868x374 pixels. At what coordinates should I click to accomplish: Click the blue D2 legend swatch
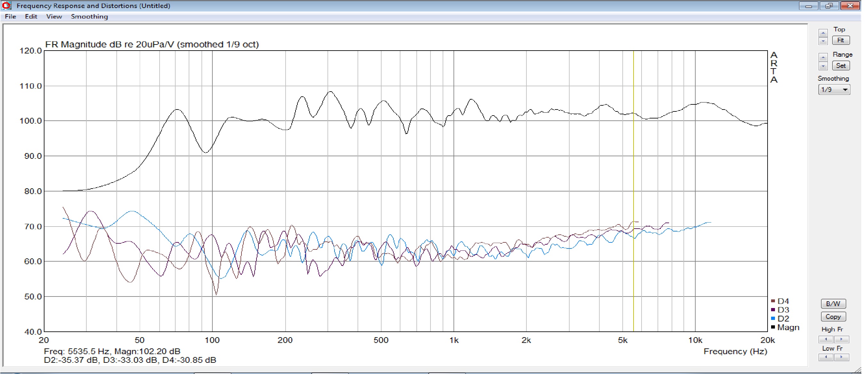pyautogui.click(x=773, y=318)
